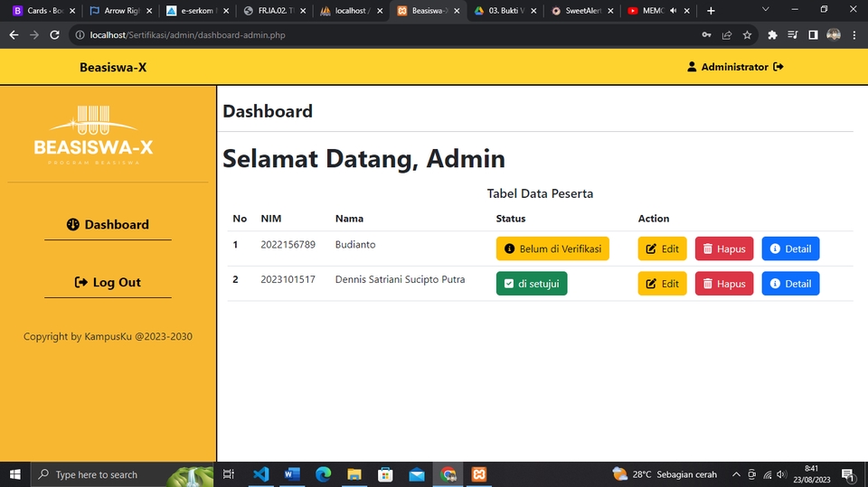Open File Explorer from taskbar
The width and height of the screenshot is (868, 487).
(x=354, y=474)
